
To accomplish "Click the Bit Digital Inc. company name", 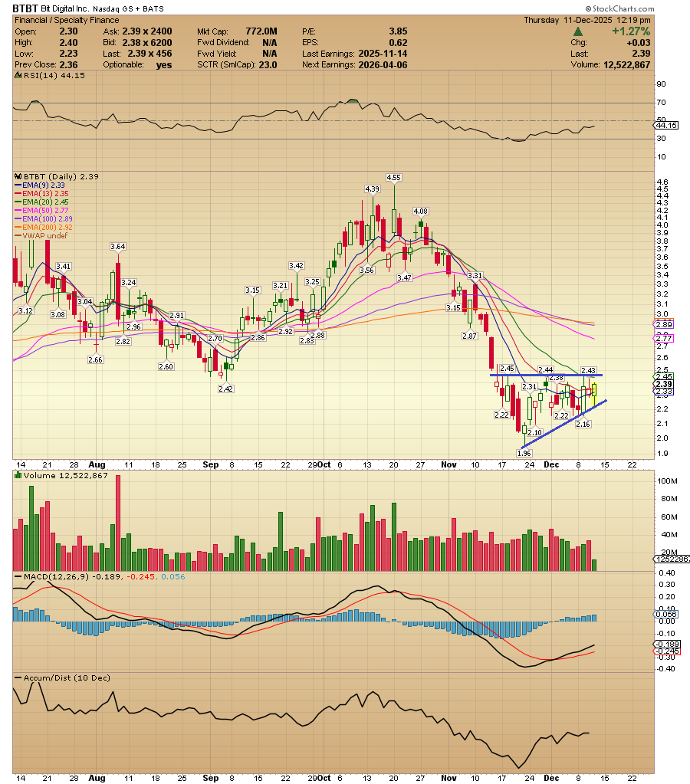I will click(x=65, y=8).
